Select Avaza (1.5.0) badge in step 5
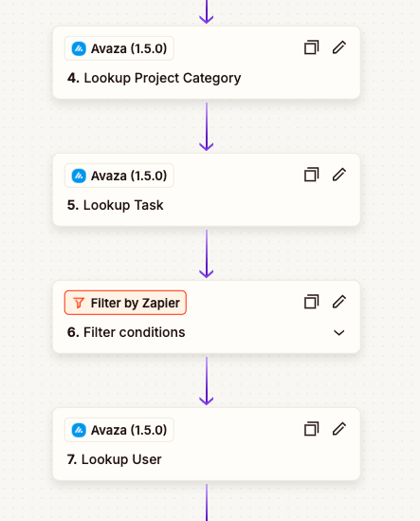The image size is (420, 521). pyautogui.click(x=119, y=176)
